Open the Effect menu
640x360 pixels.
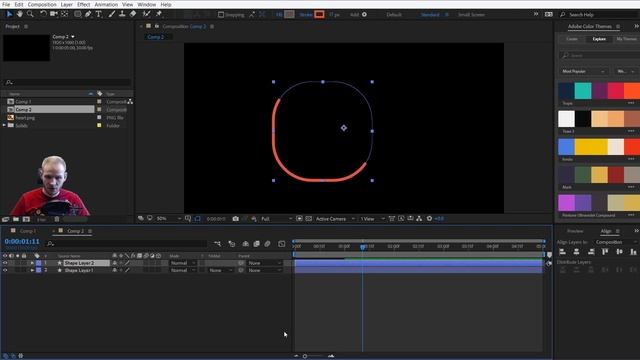pos(84,4)
